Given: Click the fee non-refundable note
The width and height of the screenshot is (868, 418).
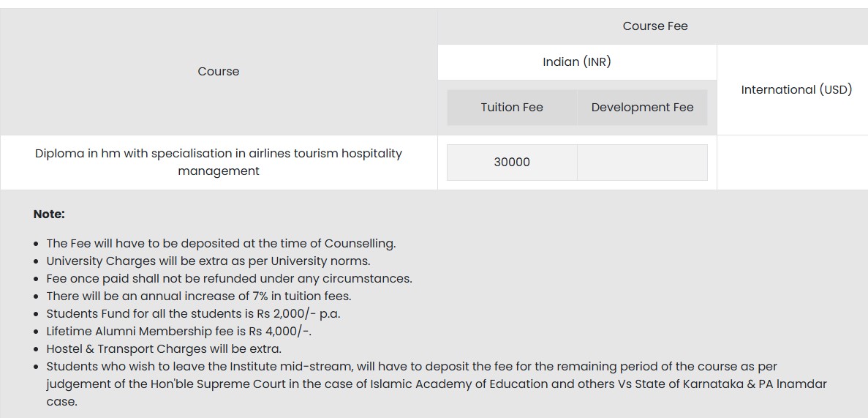Looking at the screenshot, I should pos(229,279).
